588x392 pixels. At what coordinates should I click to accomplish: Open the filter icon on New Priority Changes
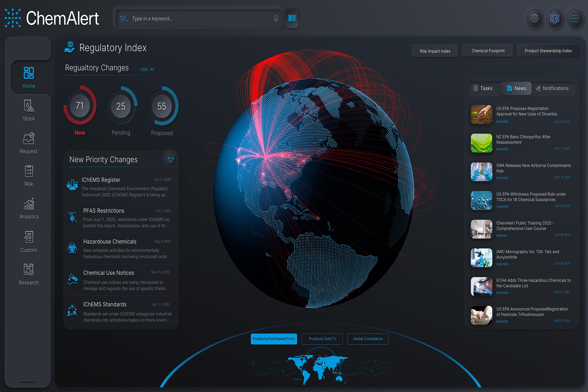pos(171,159)
